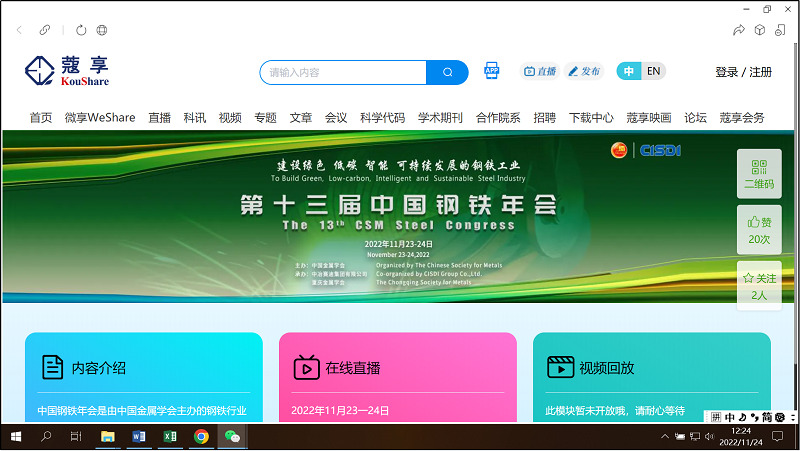Reload the page with refresh icon
Image resolution: width=800 pixels, height=451 pixels.
pyautogui.click(x=81, y=30)
